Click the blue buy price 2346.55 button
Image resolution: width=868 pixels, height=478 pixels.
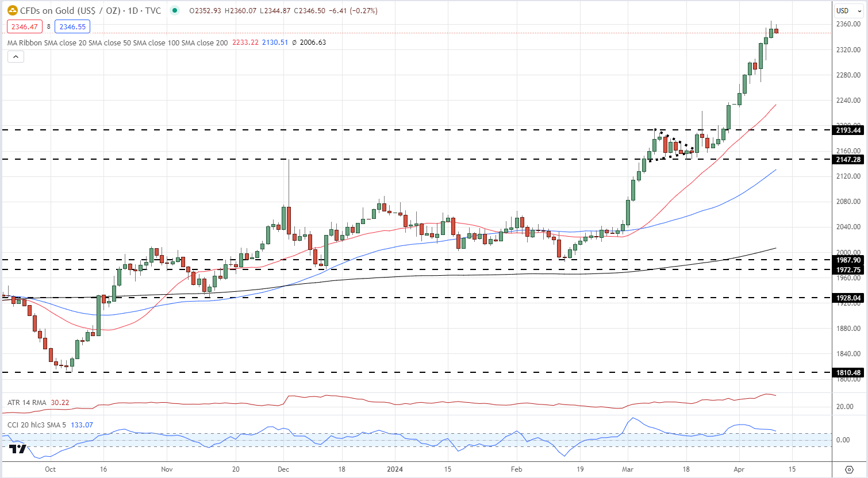coord(72,26)
